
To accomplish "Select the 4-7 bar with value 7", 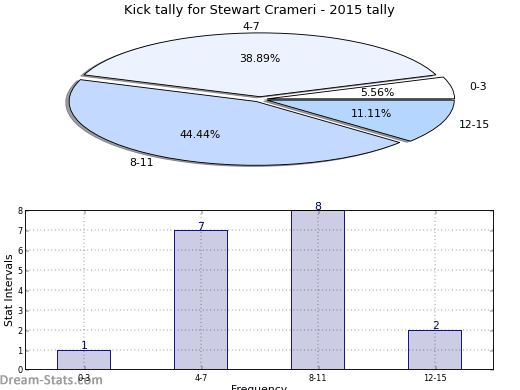I will (201, 300).
